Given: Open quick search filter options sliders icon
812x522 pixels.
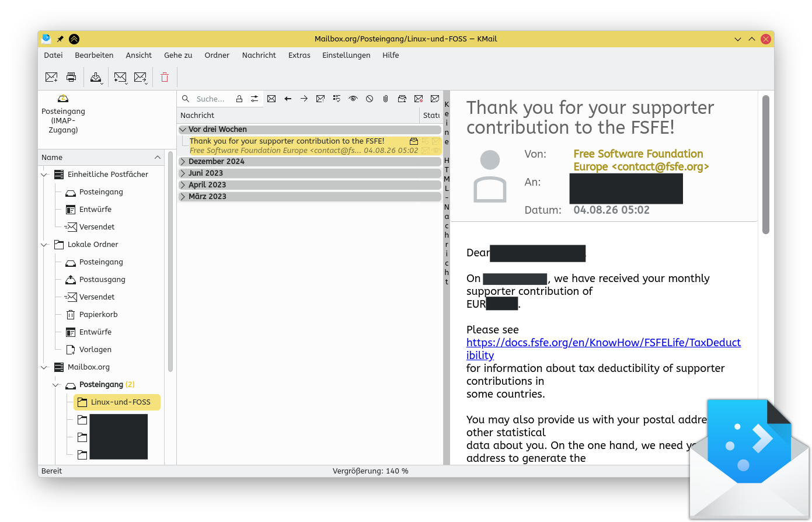Looking at the screenshot, I should point(255,99).
